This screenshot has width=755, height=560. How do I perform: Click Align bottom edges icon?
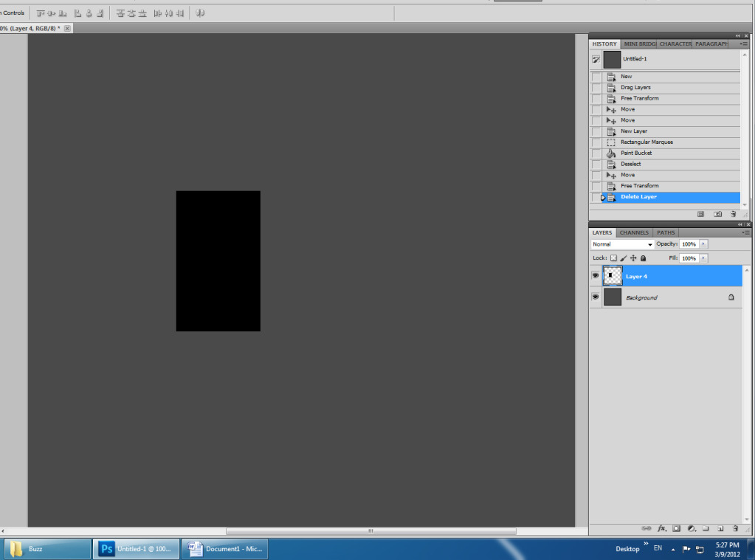click(63, 13)
